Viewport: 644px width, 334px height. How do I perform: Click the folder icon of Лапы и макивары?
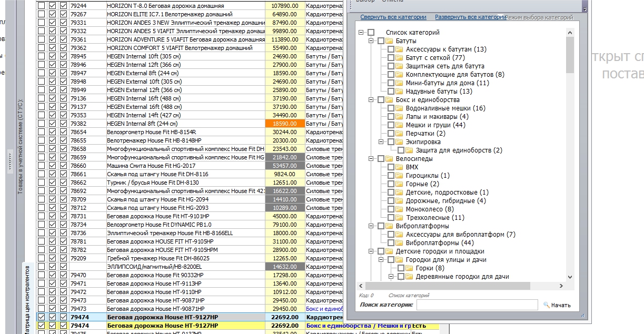[399, 117]
